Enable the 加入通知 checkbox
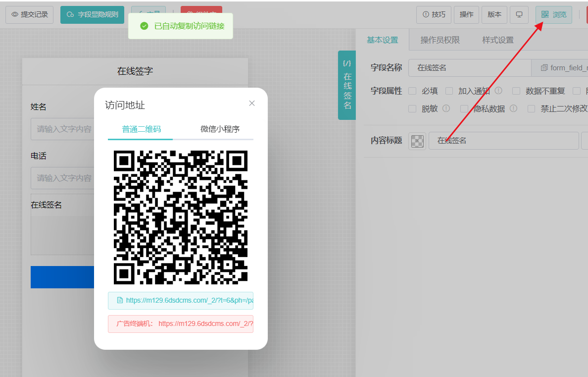This screenshot has height=377, width=588. [449, 91]
